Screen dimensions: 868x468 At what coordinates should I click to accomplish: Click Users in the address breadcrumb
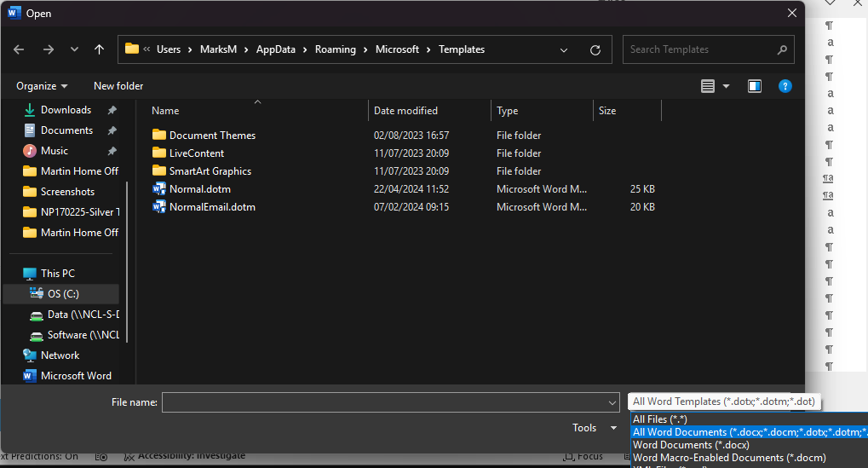[169, 49]
